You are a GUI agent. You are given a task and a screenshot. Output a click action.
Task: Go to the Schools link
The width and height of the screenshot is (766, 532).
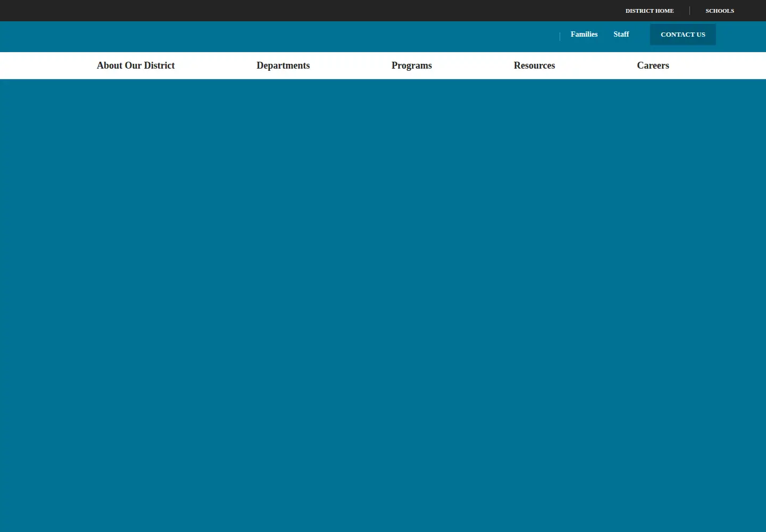pos(720,11)
